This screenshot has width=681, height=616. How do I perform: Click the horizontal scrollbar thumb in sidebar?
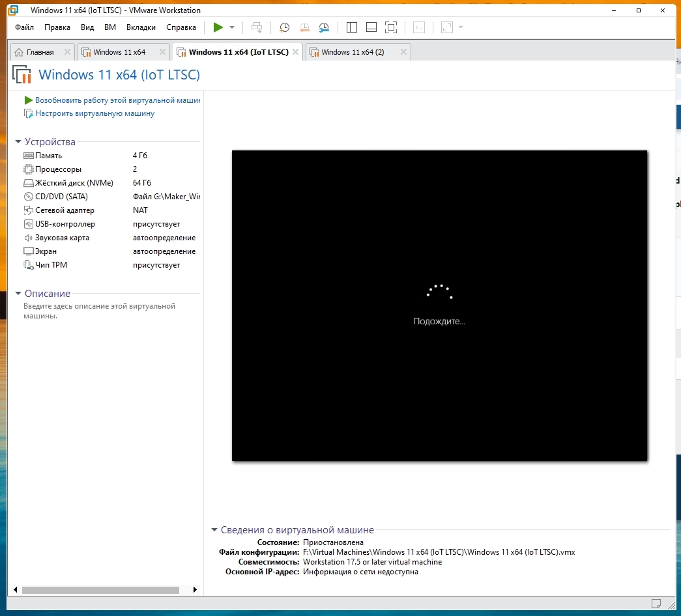pos(101,590)
